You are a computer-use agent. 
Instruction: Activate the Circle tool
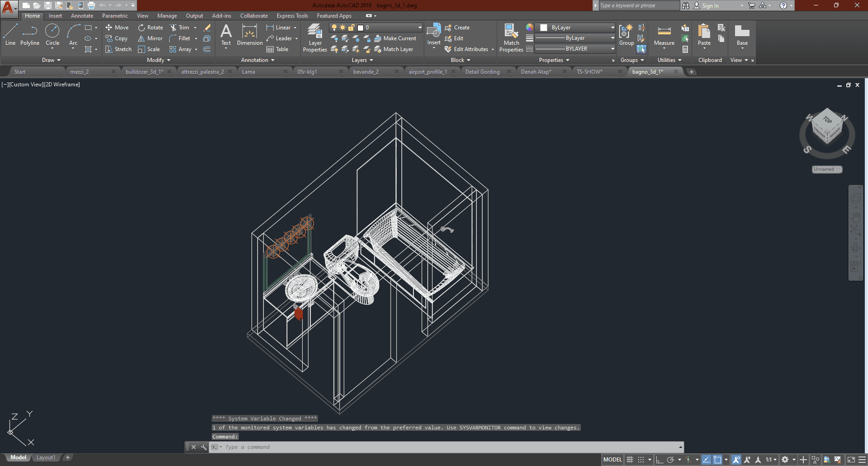pos(52,35)
